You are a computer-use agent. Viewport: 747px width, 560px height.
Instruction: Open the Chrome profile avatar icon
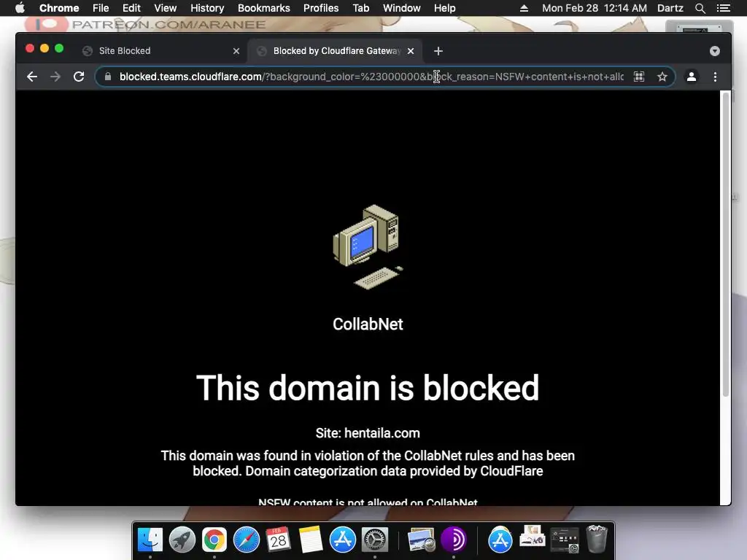[692, 77]
